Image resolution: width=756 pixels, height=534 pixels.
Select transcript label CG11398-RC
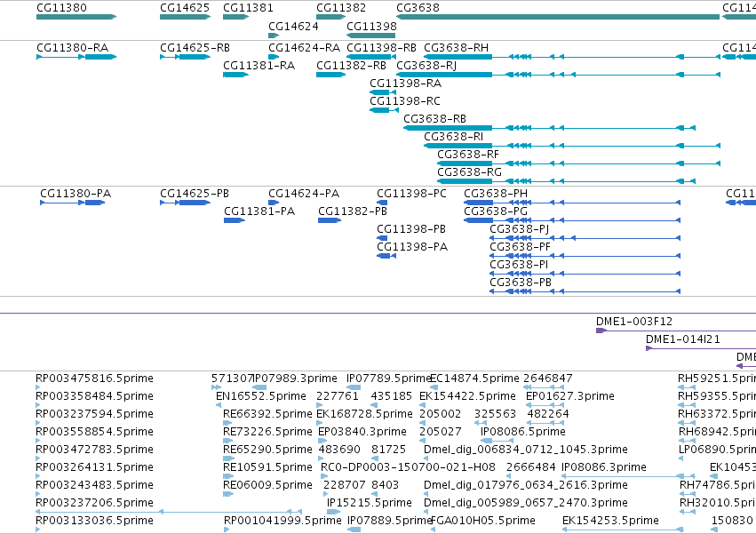(x=405, y=101)
